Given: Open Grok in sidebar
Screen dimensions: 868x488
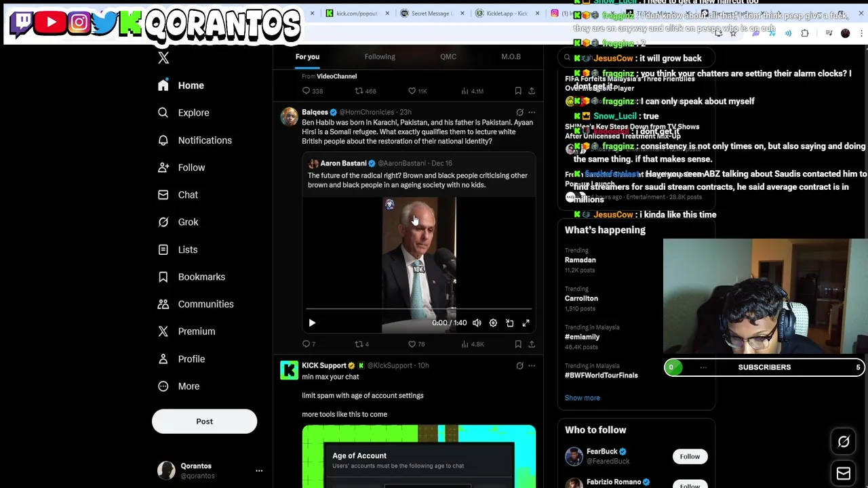Looking at the screenshot, I should click(178, 222).
